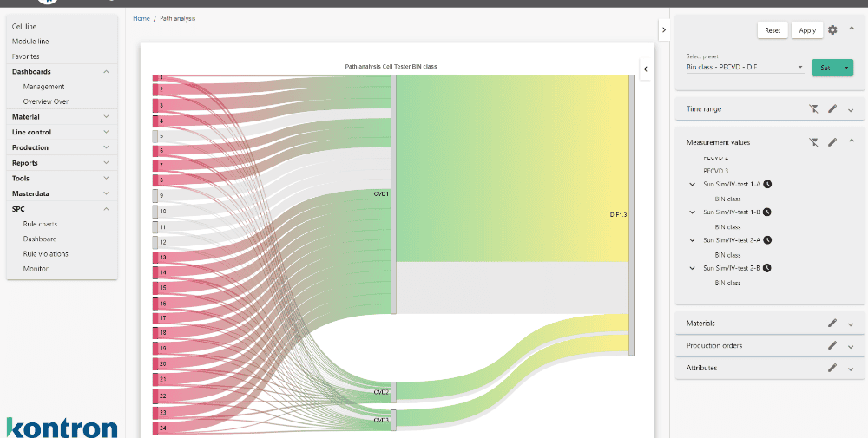Click the Reset button
Image resolution: width=868 pixels, height=438 pixels.
click(x=773, y=30)
